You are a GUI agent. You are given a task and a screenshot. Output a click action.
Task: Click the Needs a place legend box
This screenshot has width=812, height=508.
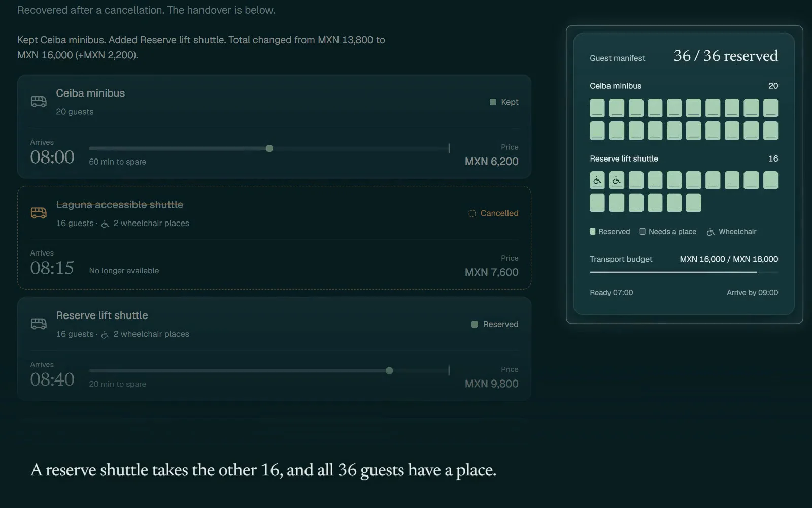pyautogui.click(x=642, y=232)
